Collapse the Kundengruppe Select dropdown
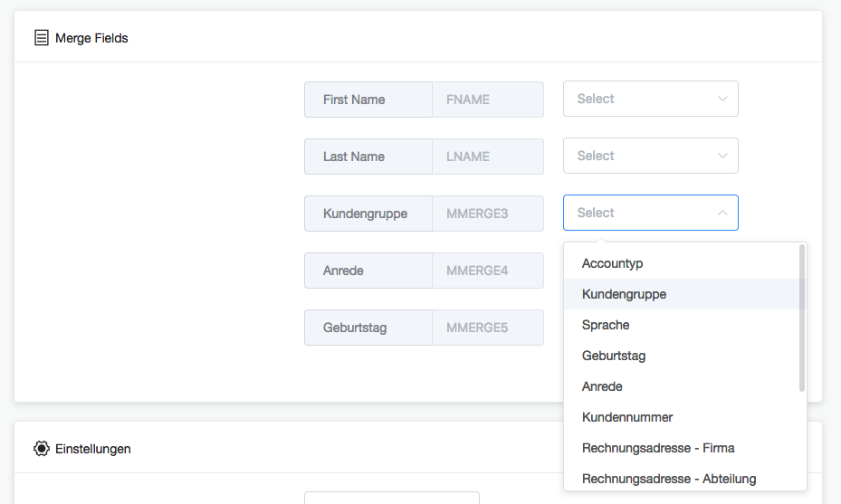Image resolution: width=841 pixels, height=504 pixels. (651, 213)
